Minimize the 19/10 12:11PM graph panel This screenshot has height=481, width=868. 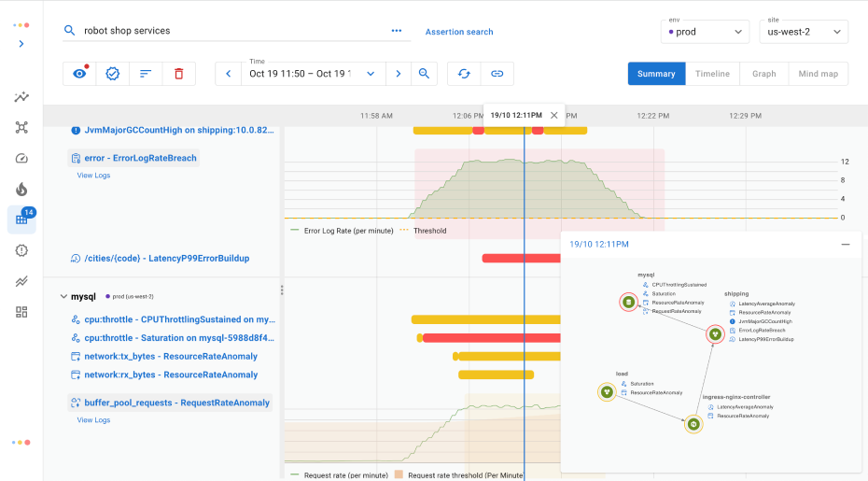tap(845, 244)
